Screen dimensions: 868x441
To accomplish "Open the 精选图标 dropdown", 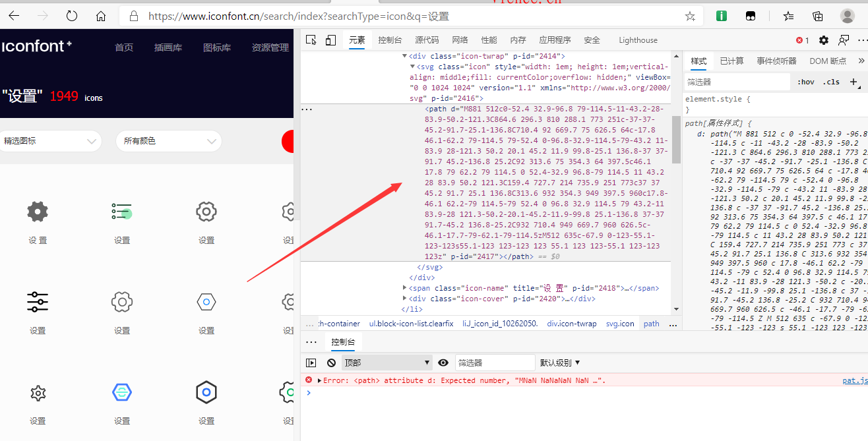I will coord(50,140).
